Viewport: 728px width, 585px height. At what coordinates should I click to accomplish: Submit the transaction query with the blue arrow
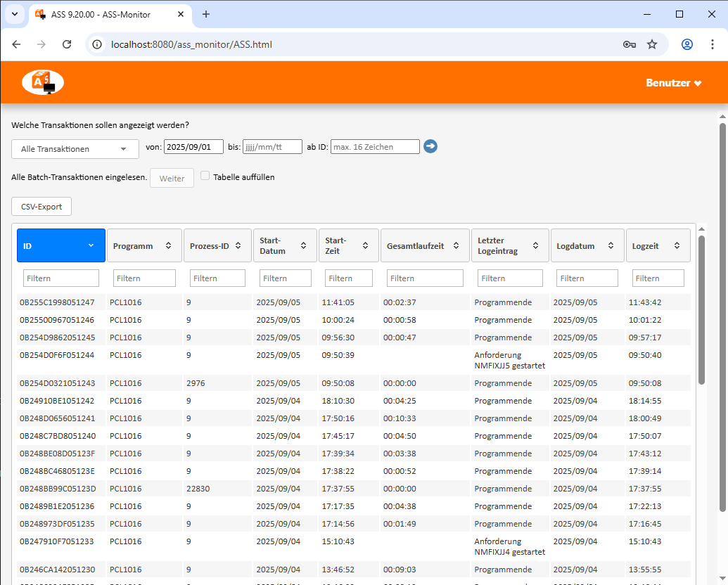[430, 146]
